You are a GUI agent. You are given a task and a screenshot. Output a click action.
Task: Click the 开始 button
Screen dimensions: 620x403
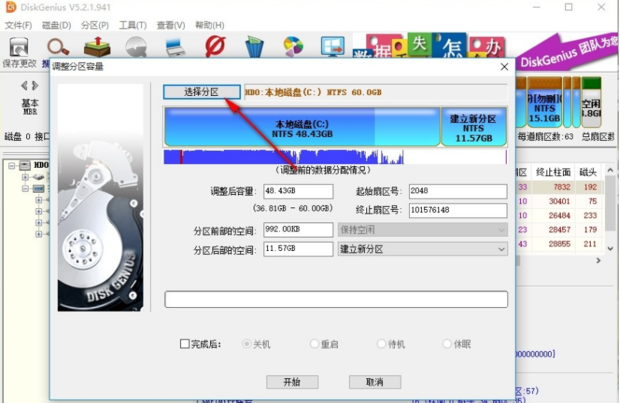point(292,382)
